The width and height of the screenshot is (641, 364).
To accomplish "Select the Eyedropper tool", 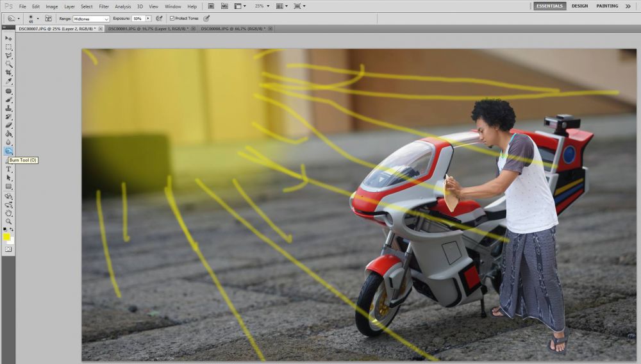I will [x=8, y=81].
